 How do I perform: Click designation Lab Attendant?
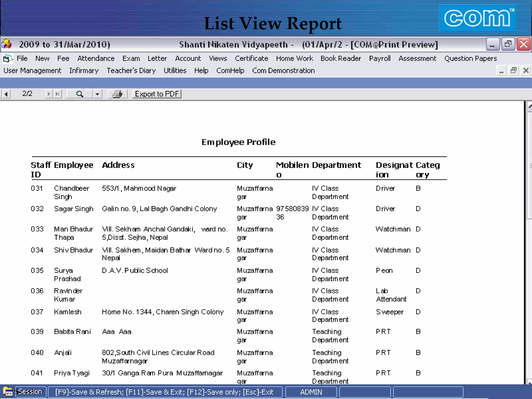[x=391, y=295]
